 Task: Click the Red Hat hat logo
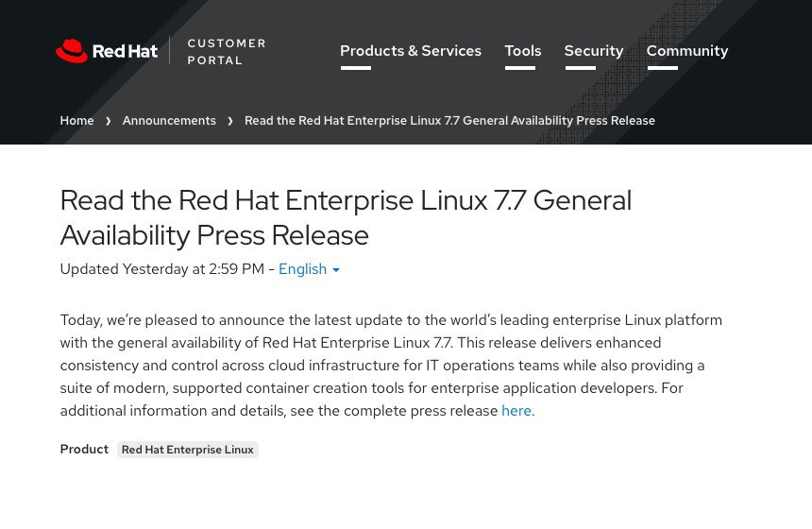tap(72, 51)
